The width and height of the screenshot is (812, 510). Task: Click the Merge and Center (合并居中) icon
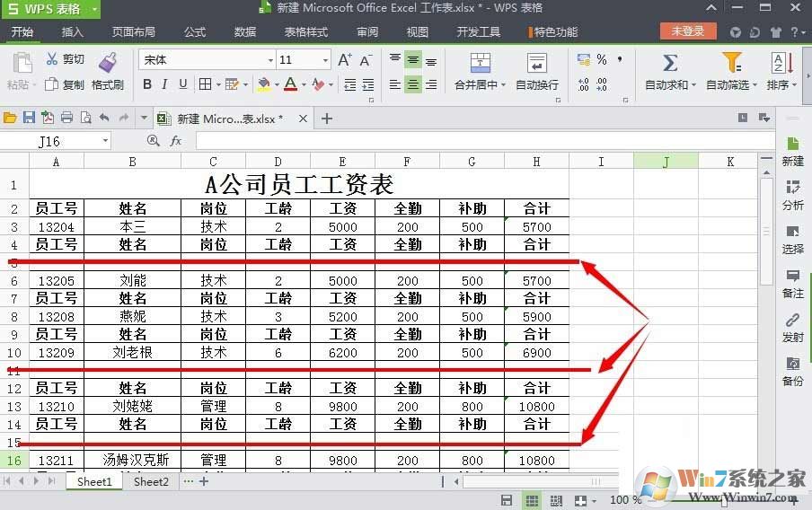point(480,63)
